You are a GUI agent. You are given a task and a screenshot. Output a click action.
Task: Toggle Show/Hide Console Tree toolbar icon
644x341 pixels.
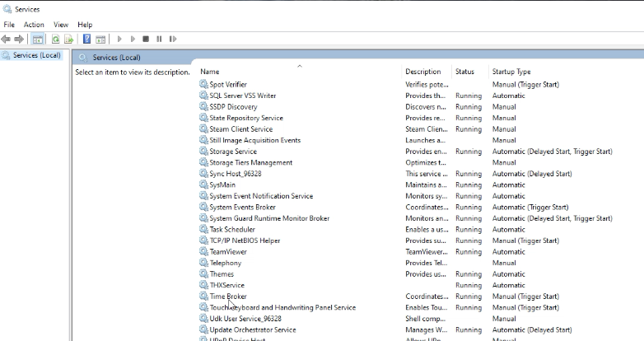click(x=37, y=40)
